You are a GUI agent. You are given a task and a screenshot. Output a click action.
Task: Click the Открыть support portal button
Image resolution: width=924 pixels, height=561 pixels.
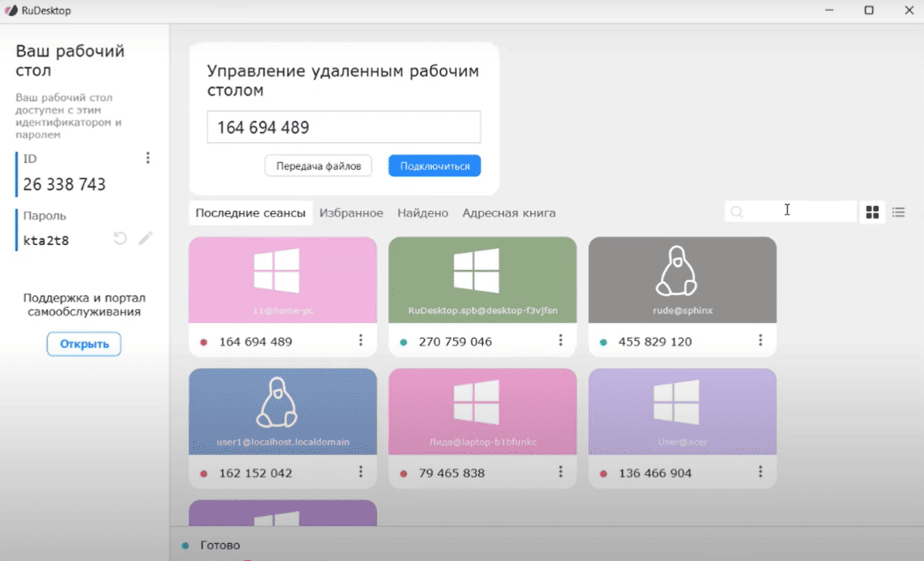[x=84, y=344]
